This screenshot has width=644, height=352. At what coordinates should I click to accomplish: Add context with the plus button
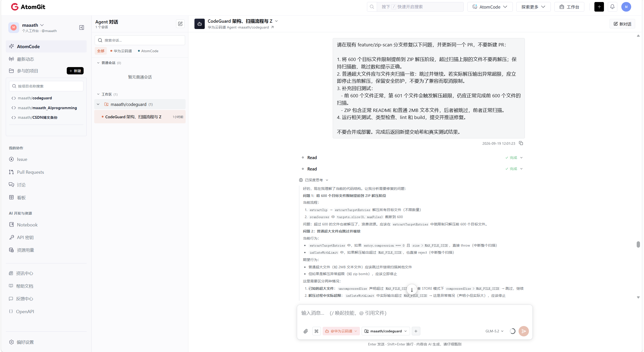416,331
